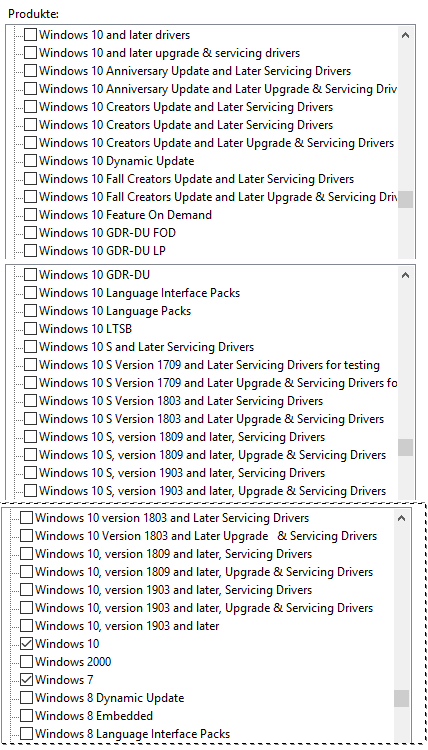
Task: Select Windows 8 Dynamic Update item label
Action: [x=110, y=698]
